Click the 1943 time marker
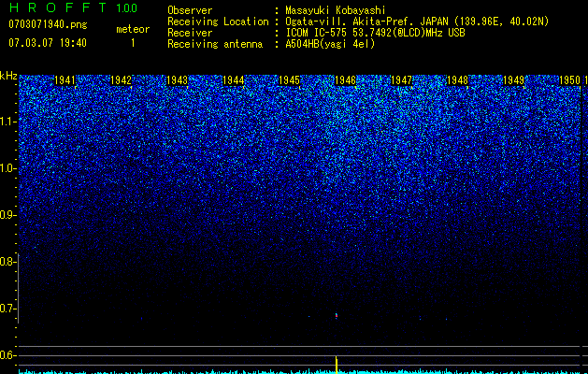 (177, 80)
